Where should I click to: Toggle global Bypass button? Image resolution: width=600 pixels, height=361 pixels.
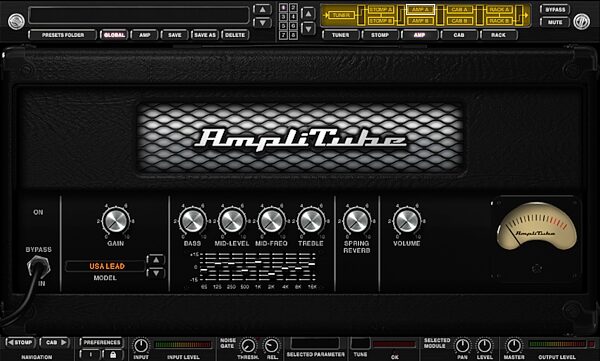[x=555, y=10]
